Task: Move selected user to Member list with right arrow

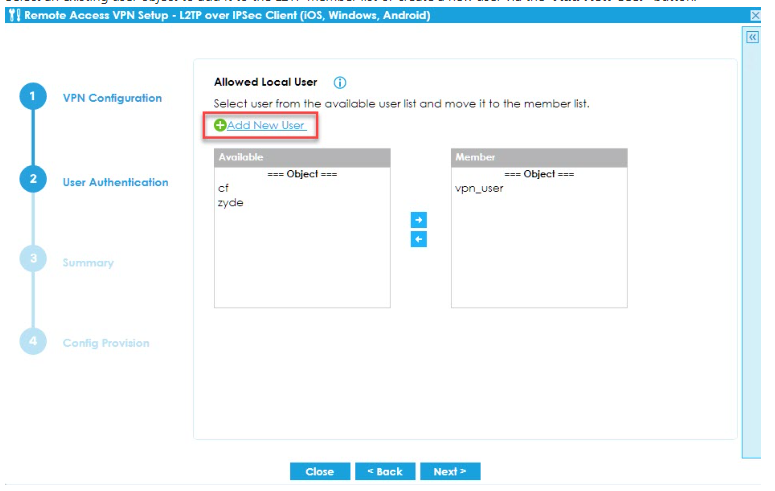Action: (419, 220)
